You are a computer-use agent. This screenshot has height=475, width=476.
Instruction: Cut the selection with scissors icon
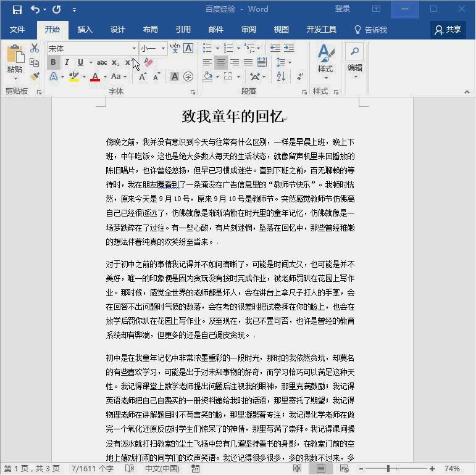(35, 48)
